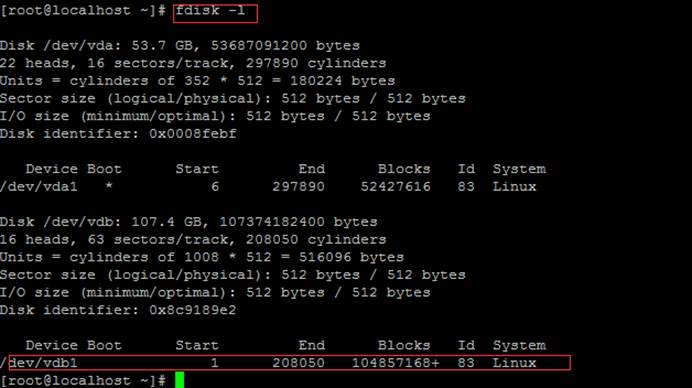692x388 pixels.
Task: Click disk identifier 0x8c9189e2
Action: (x=193, y=310)
